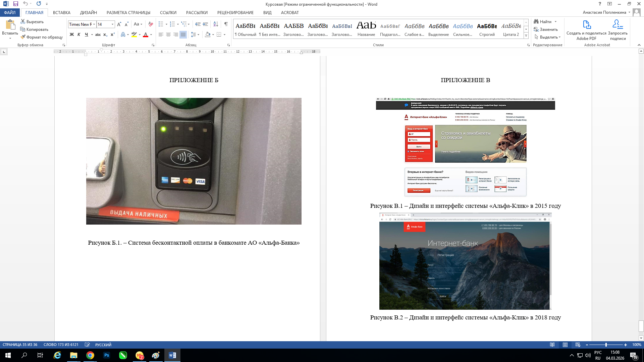Click the Save icon in quick access toolbar
Viewport: 644px width, 362px height.
pyautogui.click(x=16, y=4)
